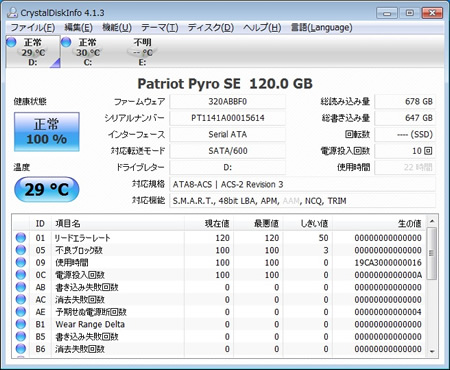Image resolution: width=450 pixels, height=370 pixels.
Task: Select the Wear Range Delta row
Action: [x=219, y=324]
